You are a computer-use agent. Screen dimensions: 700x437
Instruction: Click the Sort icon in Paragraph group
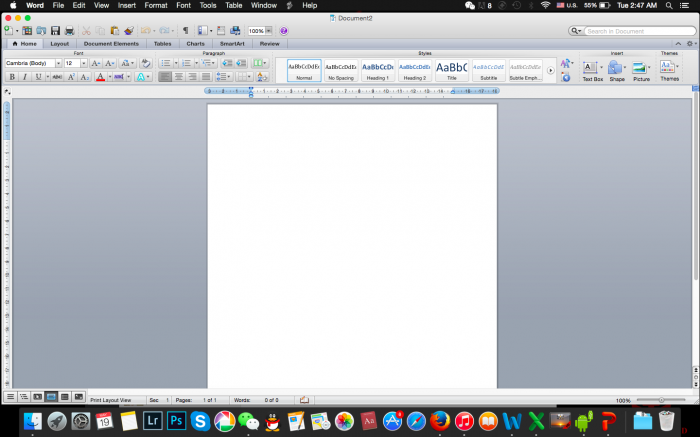262,77
